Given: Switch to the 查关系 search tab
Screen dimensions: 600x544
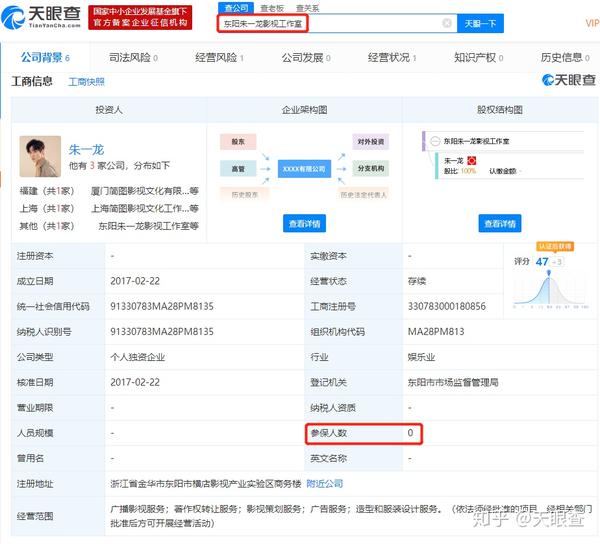Looking at the screenshot, I should pyautogui.click(x=307, y=8).
